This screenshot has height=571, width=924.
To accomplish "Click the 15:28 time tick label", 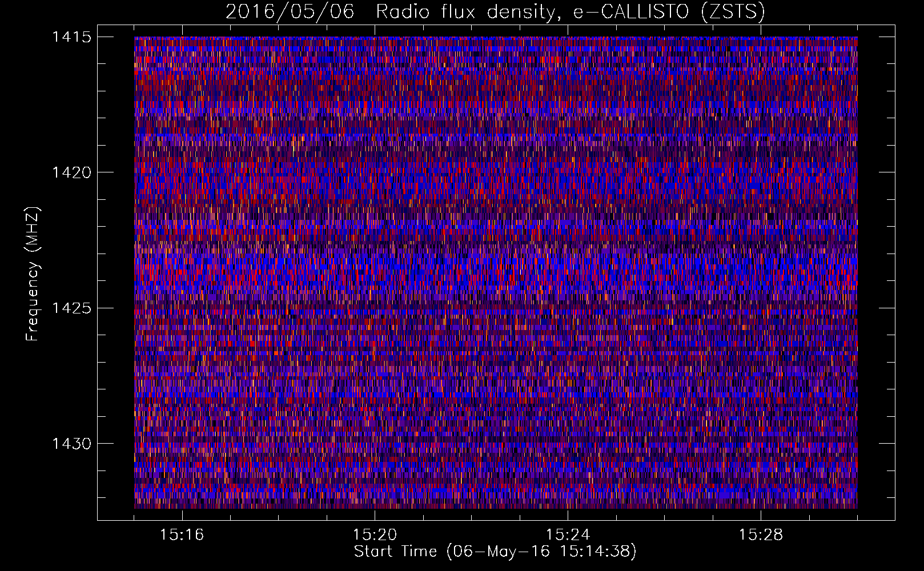I will (x=761, y=534).
